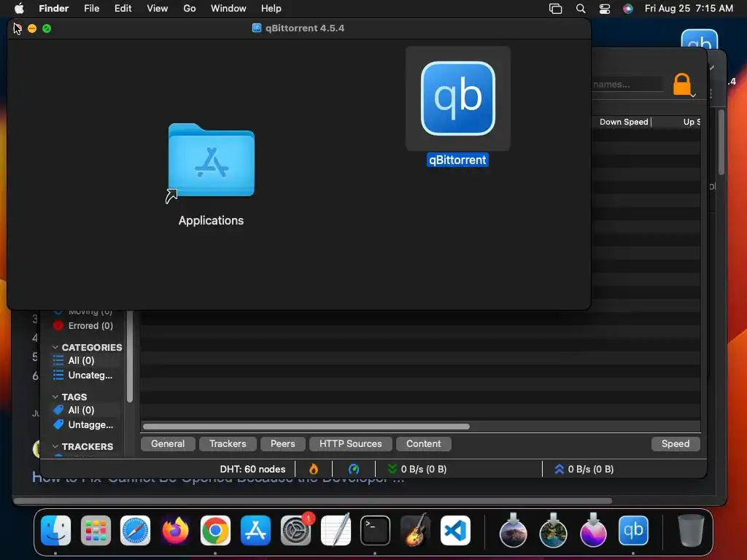
Task: Open Control Center in menu bar
Action: coord(605,9)
